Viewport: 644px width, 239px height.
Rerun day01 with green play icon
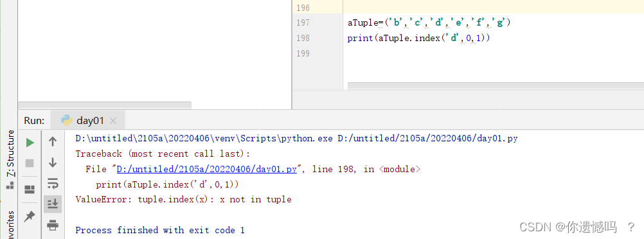tap(30, 143)
